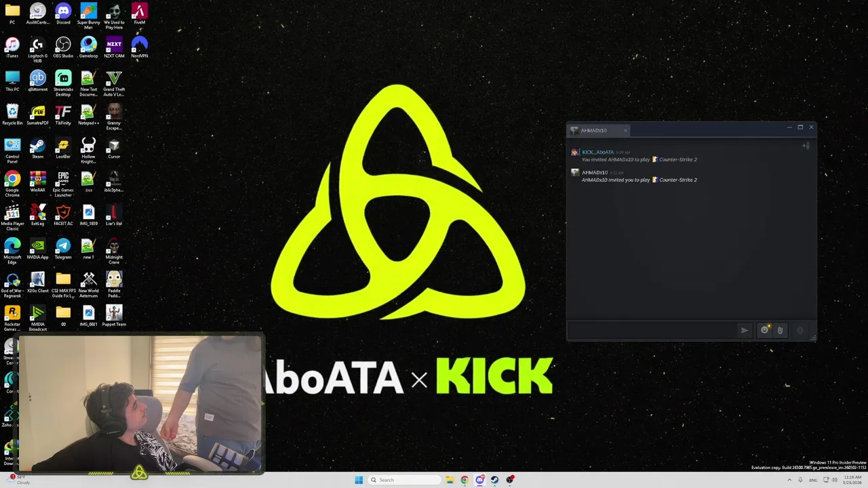Viewport: 868px width, 488px height.
Task: Click the attachment paperclip icon in chat
Action: [x=780, y=330]
